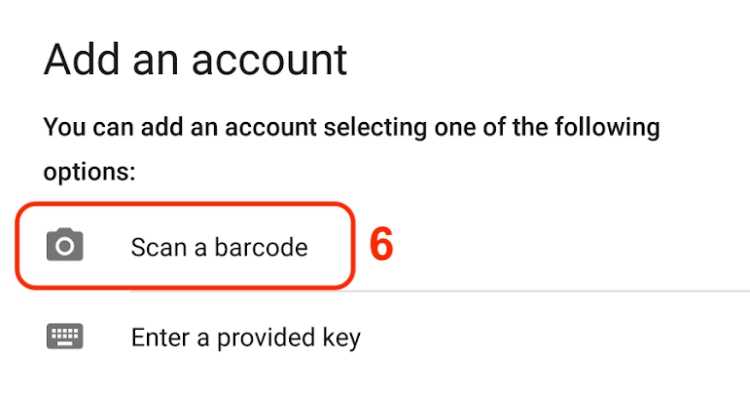Select the Scan a barcode option
The height and width of the screenshot is (420, 750).
218,247
